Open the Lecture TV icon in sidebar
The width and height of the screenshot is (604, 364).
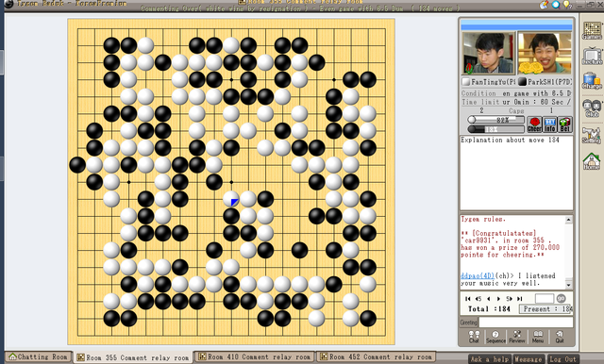point(592,56)
